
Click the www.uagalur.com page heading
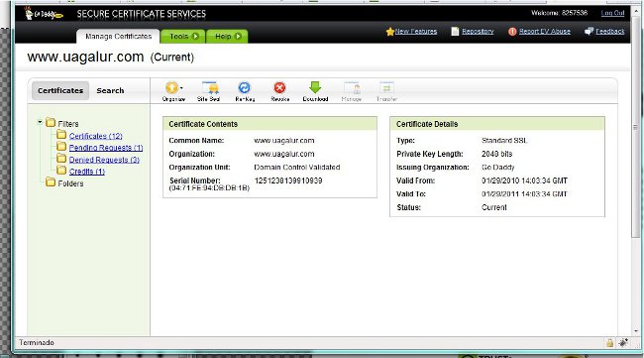click(x=85, y=57)
